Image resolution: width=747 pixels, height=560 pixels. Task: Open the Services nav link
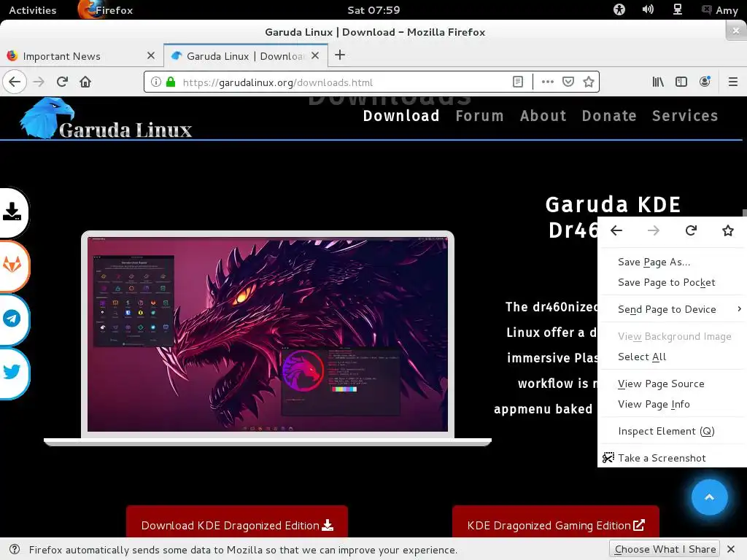pos(684,116)
